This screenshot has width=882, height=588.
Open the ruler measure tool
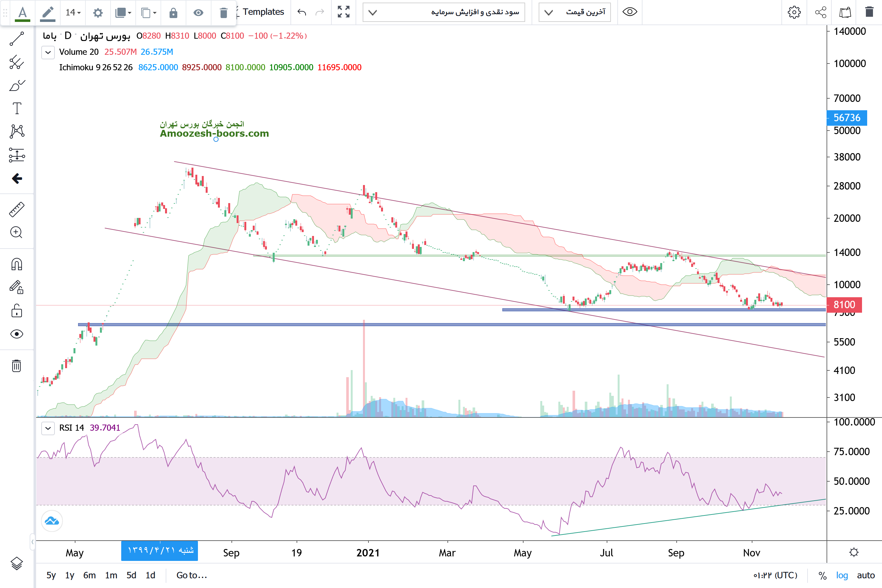[x=16, y=210]
